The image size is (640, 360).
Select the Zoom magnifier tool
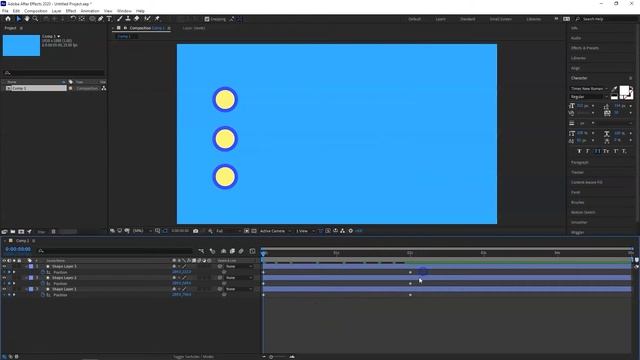36,19
